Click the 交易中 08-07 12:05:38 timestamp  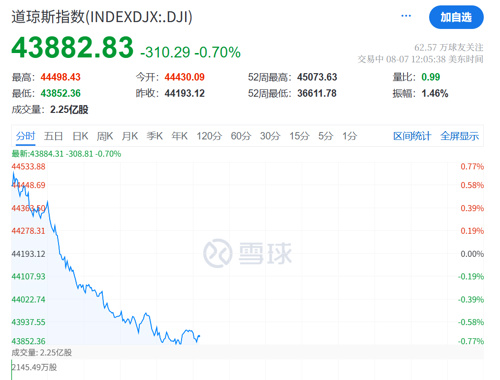(420, 59)
